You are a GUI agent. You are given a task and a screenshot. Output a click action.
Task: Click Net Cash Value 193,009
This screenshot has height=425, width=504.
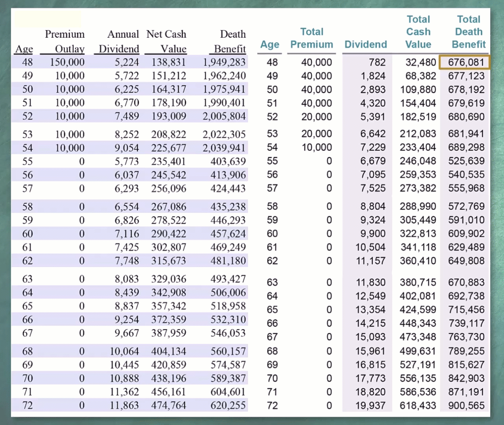click(x=169, y=116)
